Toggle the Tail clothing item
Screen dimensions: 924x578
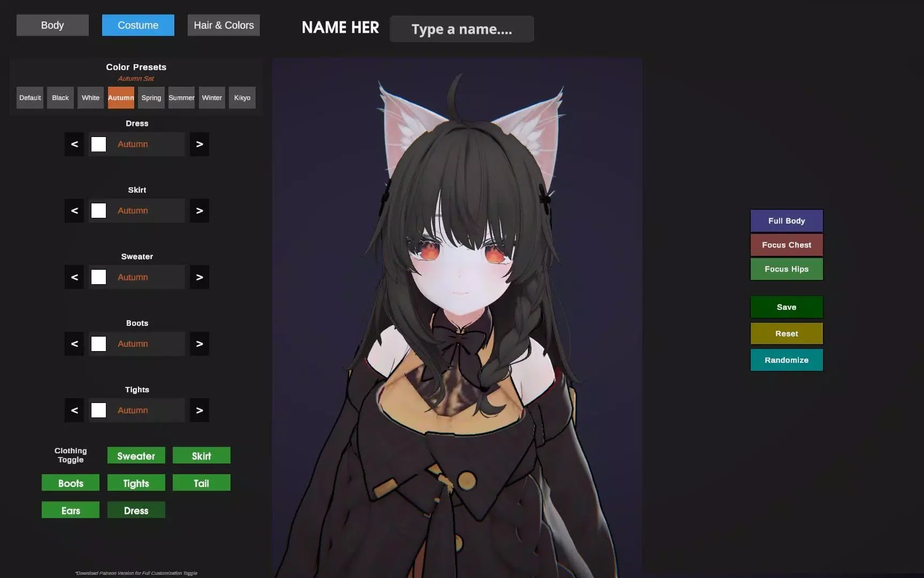tap(201, 483)
